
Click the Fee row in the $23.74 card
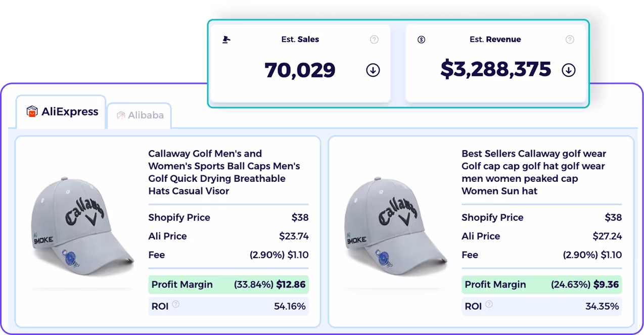[x=228, y=255]
